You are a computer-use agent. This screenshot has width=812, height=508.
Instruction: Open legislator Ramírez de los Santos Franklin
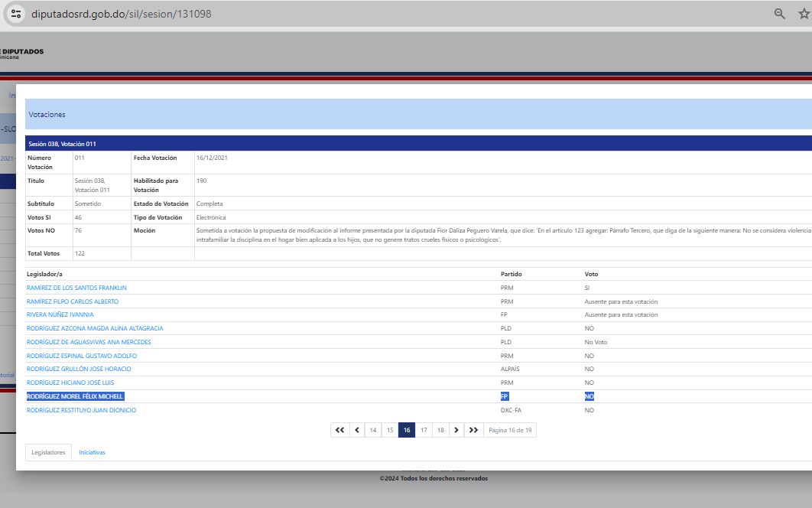pos(76,288)
